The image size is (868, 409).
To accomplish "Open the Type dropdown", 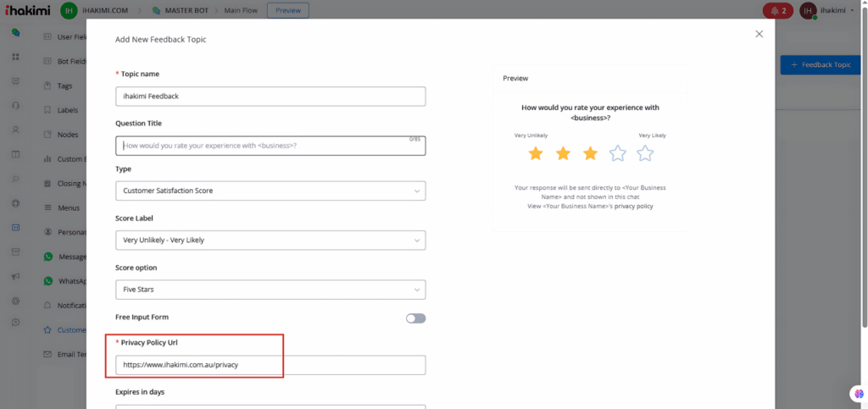I will tap(270, 191).
